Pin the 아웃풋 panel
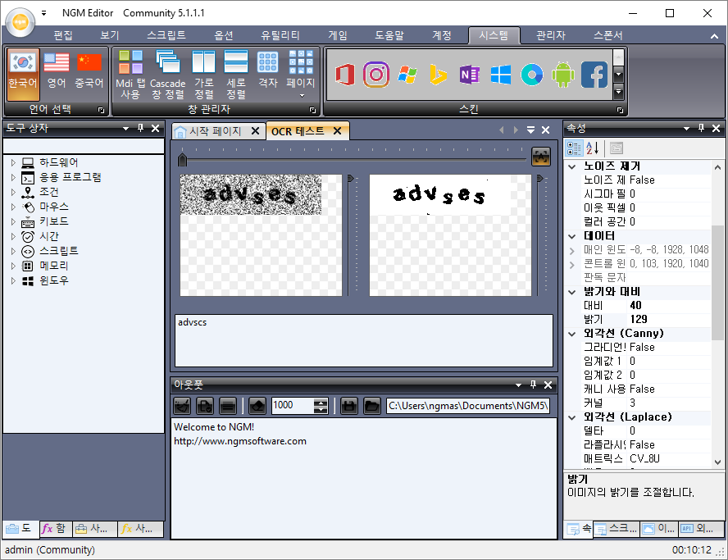 click(x=533, y=385)
